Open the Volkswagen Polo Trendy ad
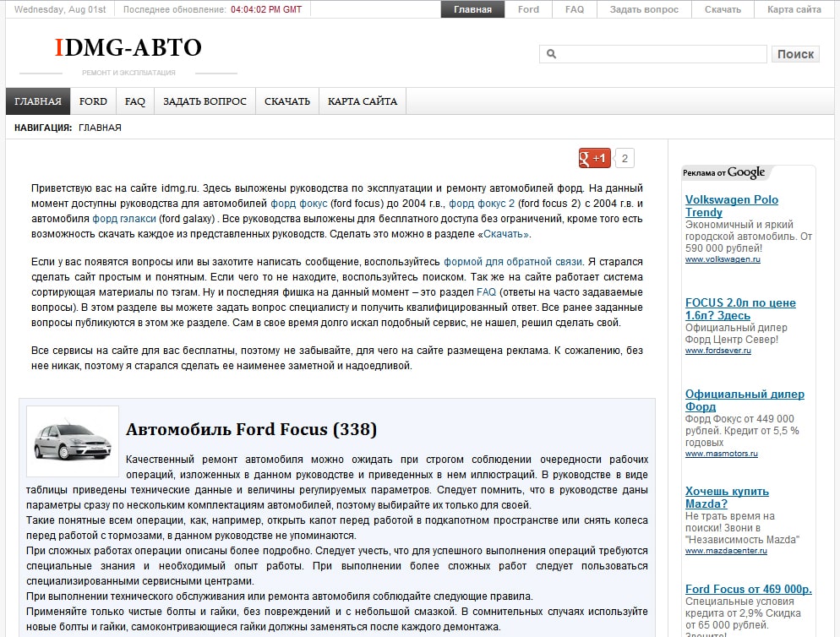Image resolution: width=840 pixels, height=637 pixels. click(x=732, y=206)
